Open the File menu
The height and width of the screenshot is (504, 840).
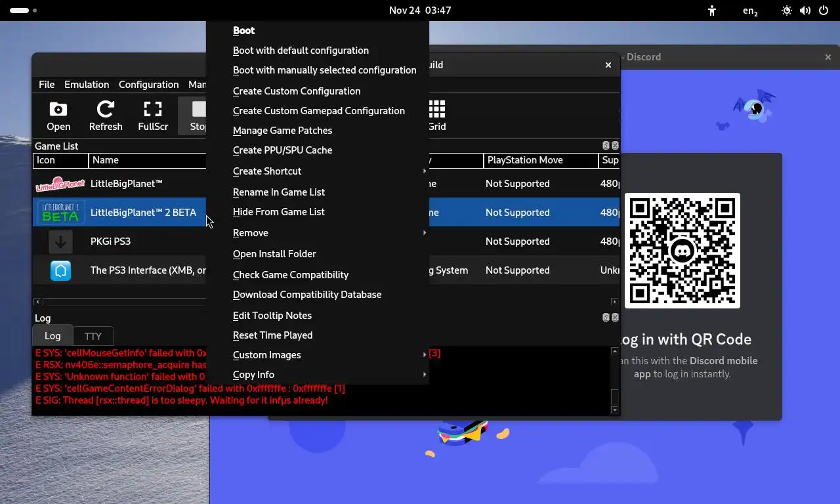(47, 85)
